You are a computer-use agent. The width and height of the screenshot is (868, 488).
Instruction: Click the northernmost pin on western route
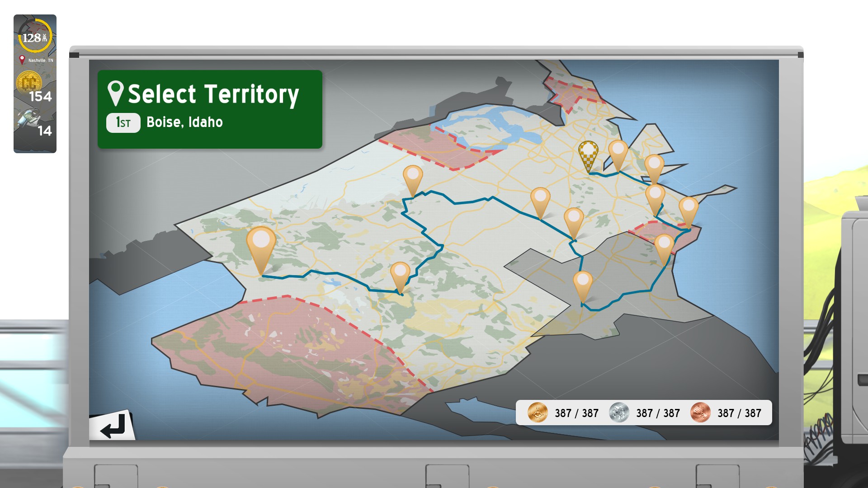point(412,176)
